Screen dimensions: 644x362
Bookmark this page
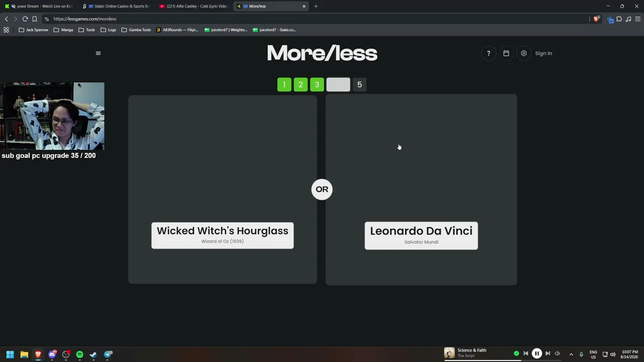point(34,19)
